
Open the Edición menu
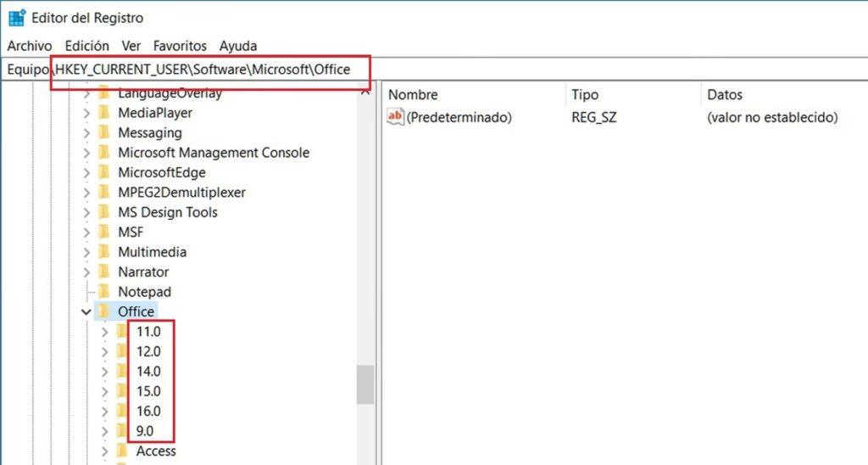click(x=86, y=46)
